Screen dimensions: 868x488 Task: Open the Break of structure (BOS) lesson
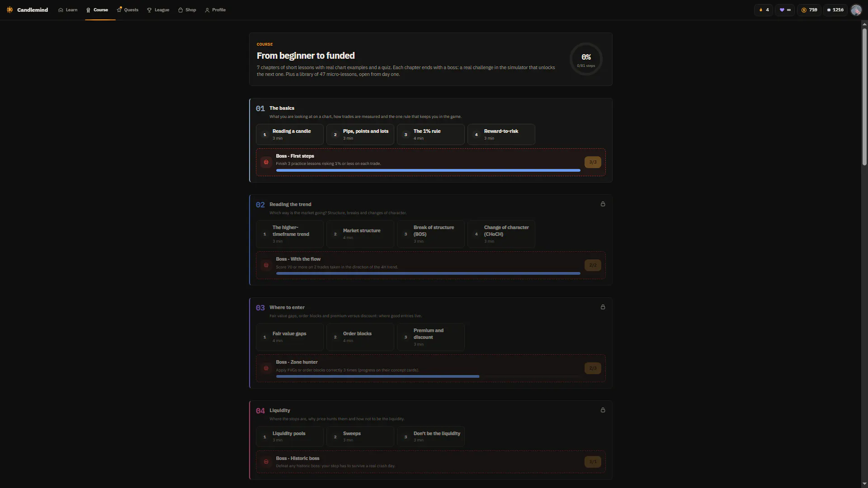[x=431, y=234]
